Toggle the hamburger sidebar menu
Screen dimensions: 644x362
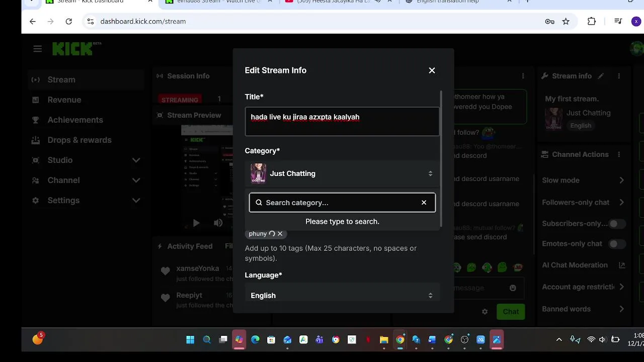pos(37,49)
